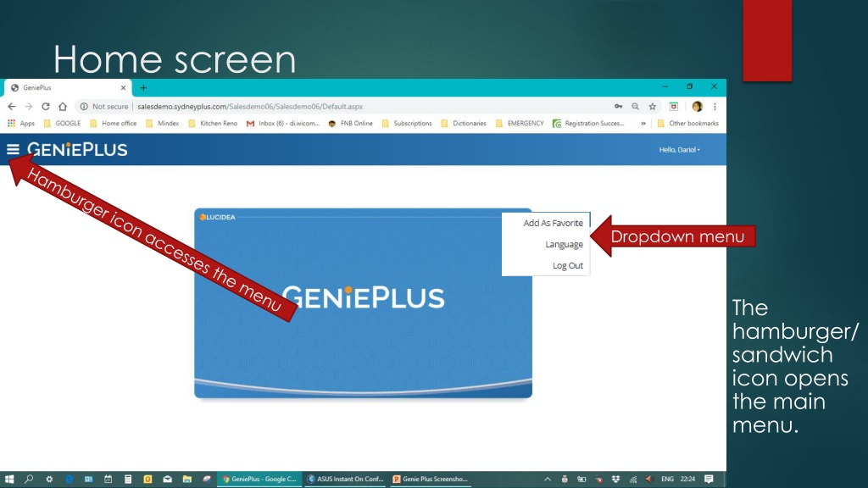Viewport: 868px width, 488px height.
Task: Open the Mail taskbar icon
Action: (167, 480)
